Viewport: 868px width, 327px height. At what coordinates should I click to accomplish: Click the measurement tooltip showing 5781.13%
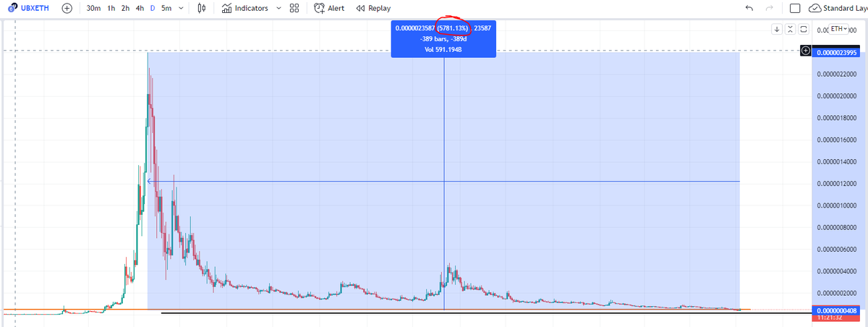443,38
